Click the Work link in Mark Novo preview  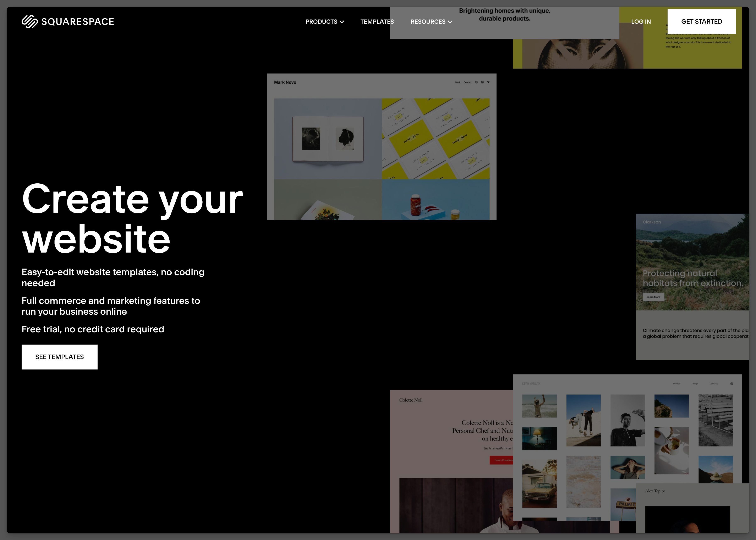pyautogui.click(x=458, y=82)
